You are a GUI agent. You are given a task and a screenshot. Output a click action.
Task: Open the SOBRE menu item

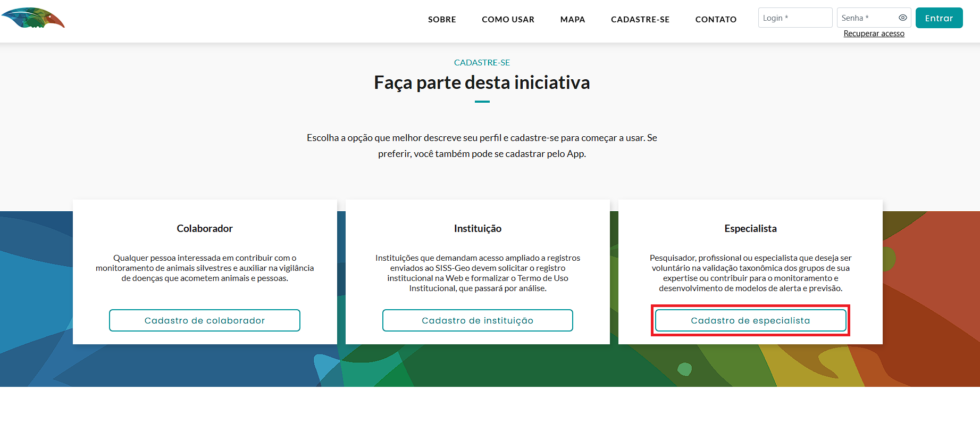pyautogui.click(x=442, y=20)
